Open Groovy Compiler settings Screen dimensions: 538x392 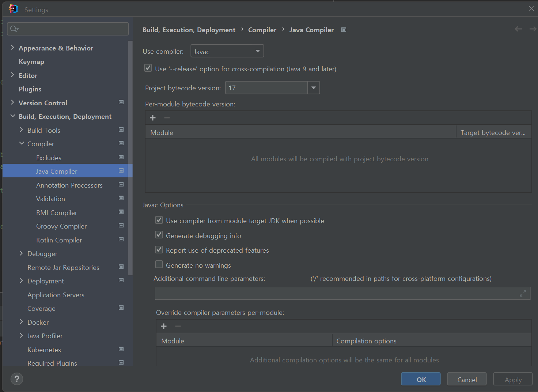point(61,226)
